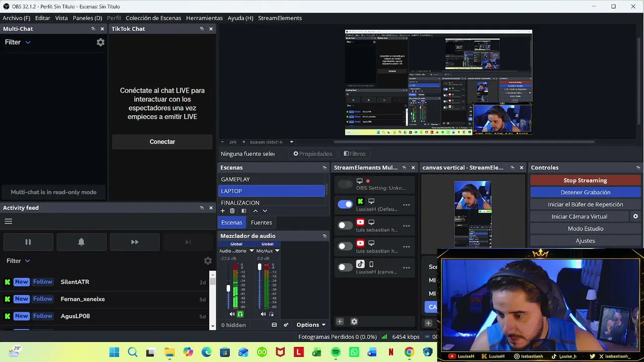The image size is (644, 362).
Task: Open the Multi-Chat settings gear
Action: pos(101,42)
